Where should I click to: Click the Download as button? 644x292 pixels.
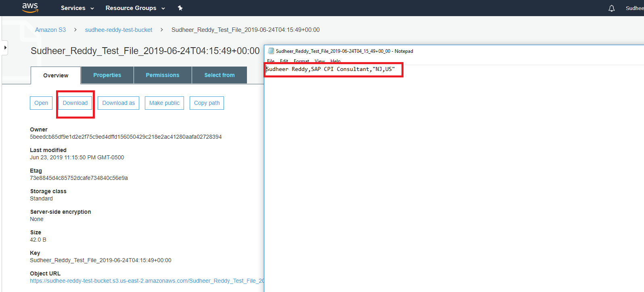tap(119, 103)
